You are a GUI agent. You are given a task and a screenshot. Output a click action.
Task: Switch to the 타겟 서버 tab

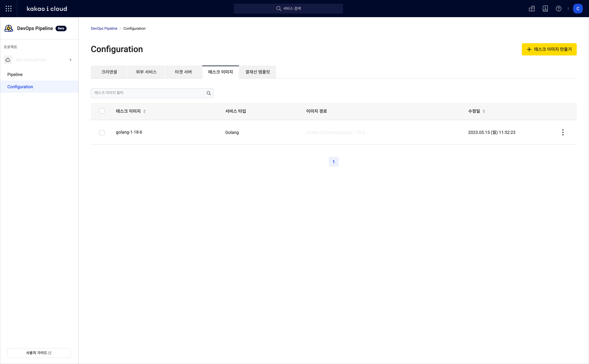[183, 72]
